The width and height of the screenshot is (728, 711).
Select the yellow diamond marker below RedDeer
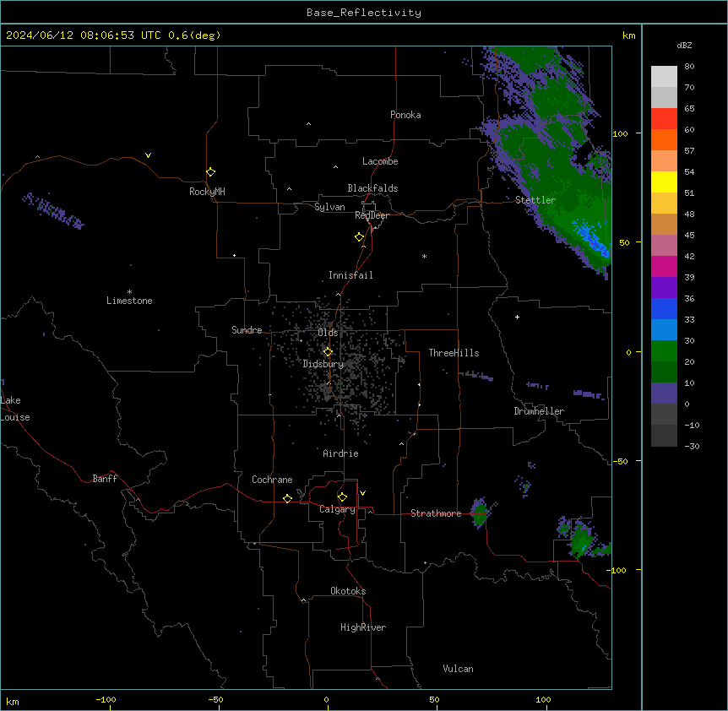coord(360,237)
